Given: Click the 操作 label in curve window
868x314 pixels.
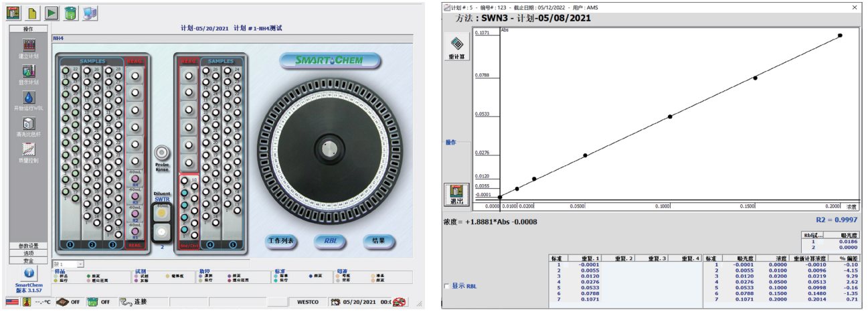Looking at the screenshot, I should pos(452,142).
